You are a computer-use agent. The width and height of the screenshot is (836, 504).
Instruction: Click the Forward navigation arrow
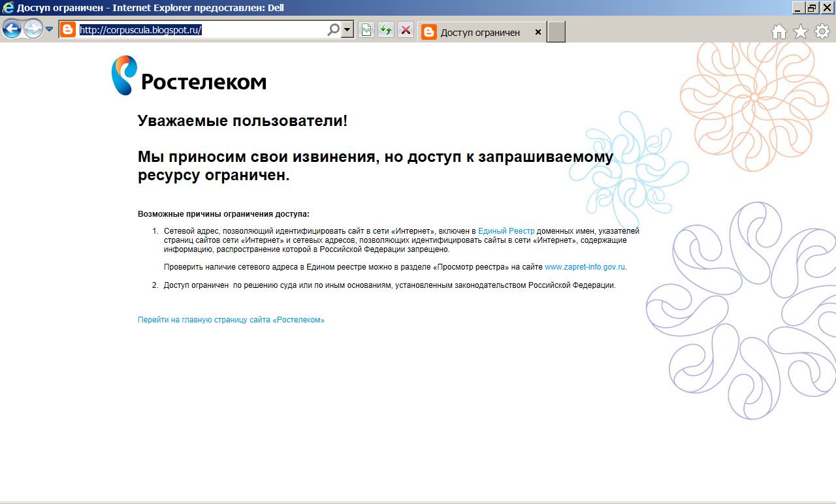click(x=33, y=29)
